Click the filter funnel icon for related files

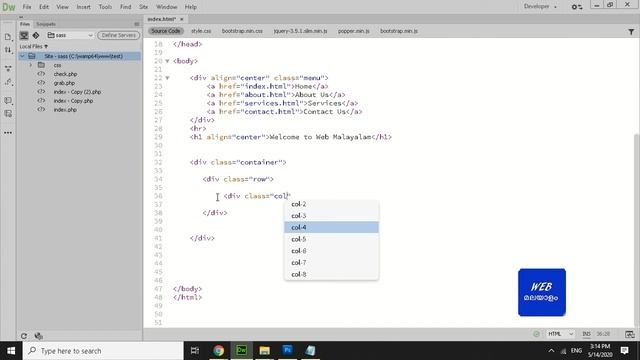click(631, 31)
